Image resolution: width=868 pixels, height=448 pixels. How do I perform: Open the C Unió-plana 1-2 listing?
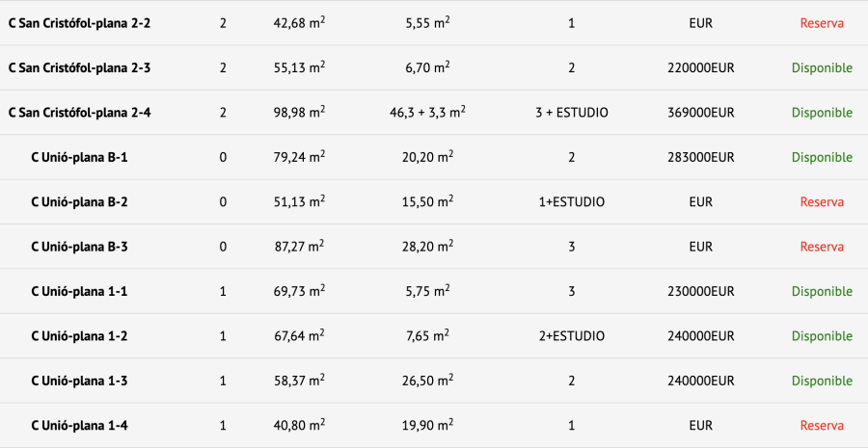coord(79,336)
